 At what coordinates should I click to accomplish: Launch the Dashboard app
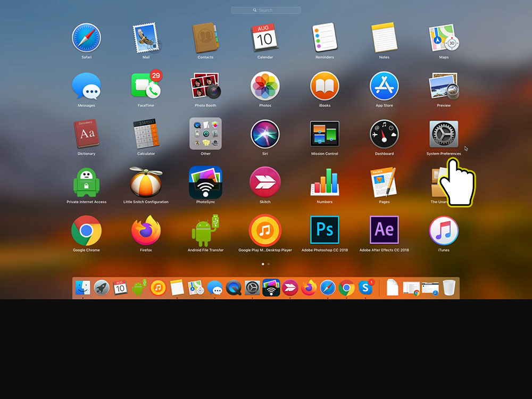click(384, 134)
